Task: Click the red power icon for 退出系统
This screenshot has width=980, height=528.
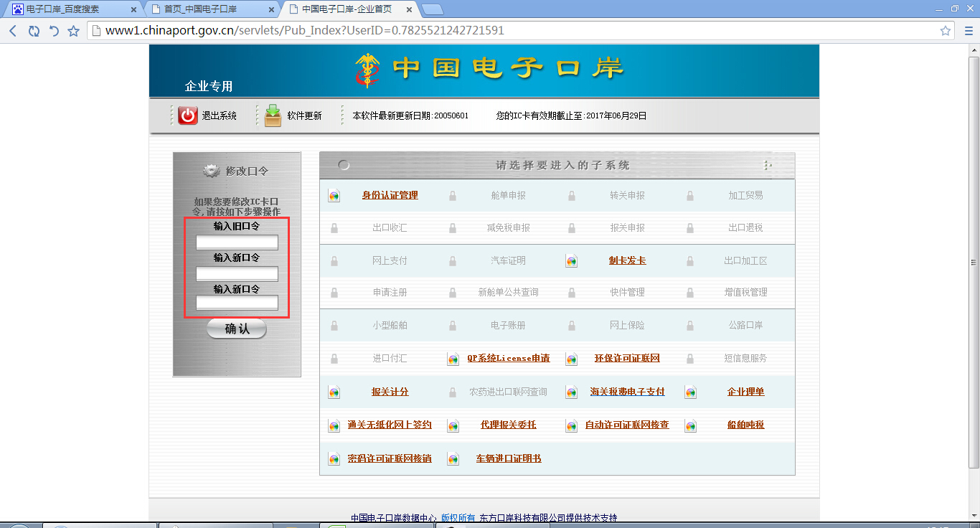Action: coord(188,115)
